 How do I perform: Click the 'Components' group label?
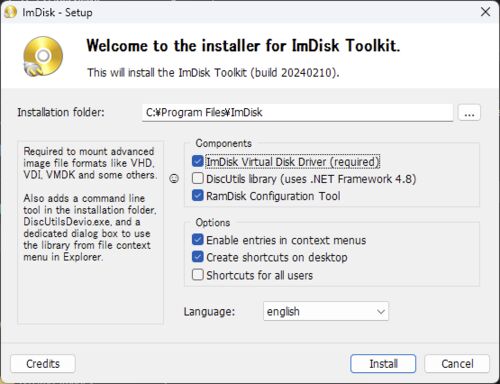click(x=223, y=143)
